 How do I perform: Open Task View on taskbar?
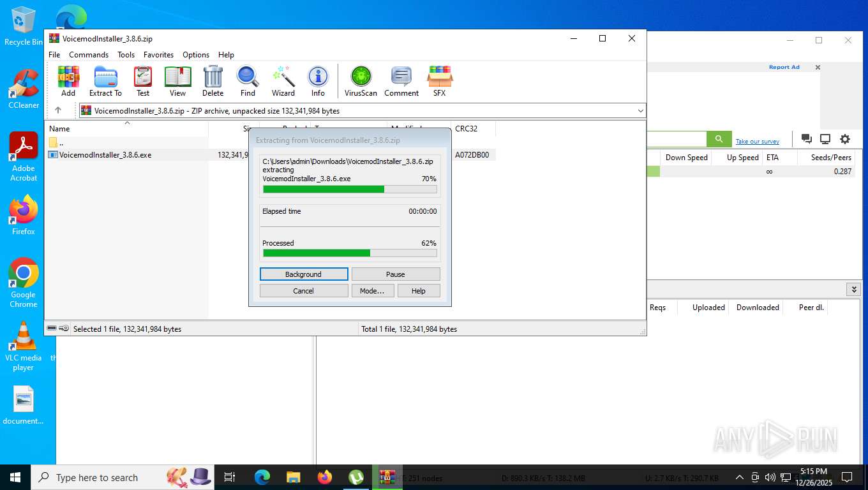point(230,477)
